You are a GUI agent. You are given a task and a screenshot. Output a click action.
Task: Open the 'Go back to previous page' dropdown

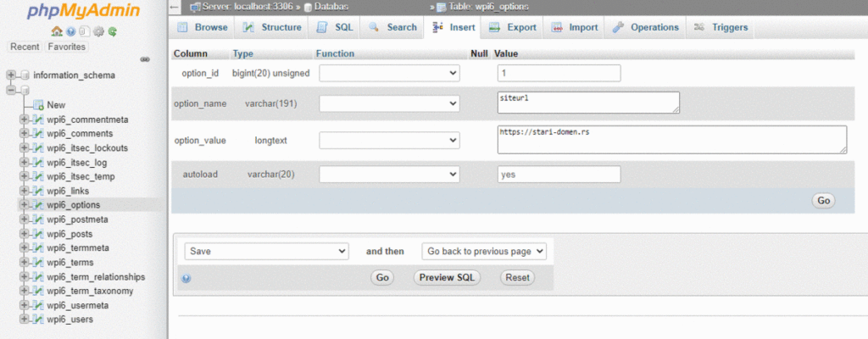484,251
